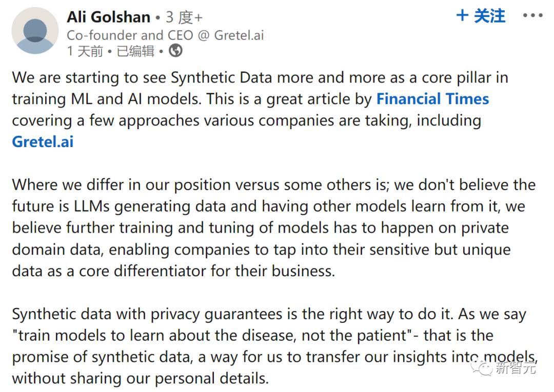Click the Co-founder and CEO @ Gretel.ai headline

pyautogui.click(x=165, y=35)
